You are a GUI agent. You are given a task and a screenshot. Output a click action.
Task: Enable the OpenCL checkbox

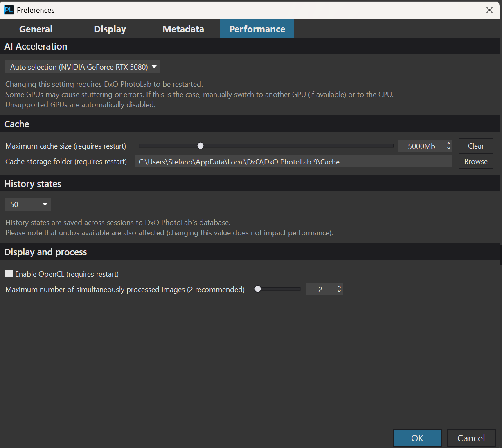9,274
